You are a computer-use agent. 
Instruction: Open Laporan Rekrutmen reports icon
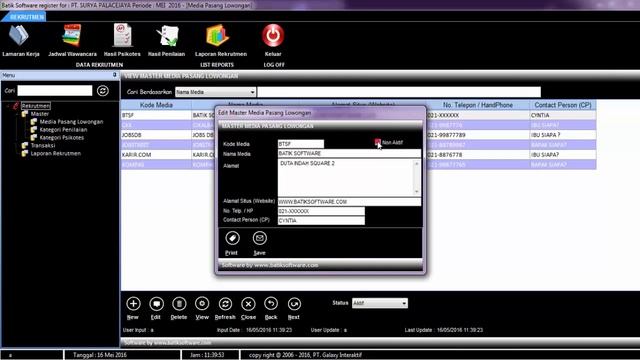pos(217,36)
